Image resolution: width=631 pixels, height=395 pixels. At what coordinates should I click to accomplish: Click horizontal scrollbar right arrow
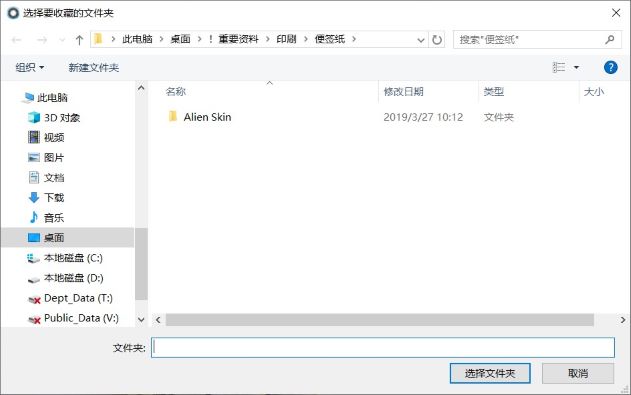click(623, 320)
